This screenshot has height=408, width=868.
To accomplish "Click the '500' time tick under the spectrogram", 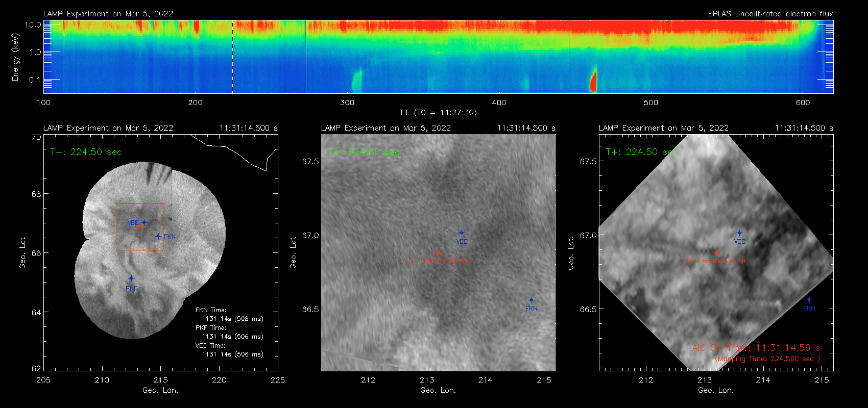I will (651, 103).
